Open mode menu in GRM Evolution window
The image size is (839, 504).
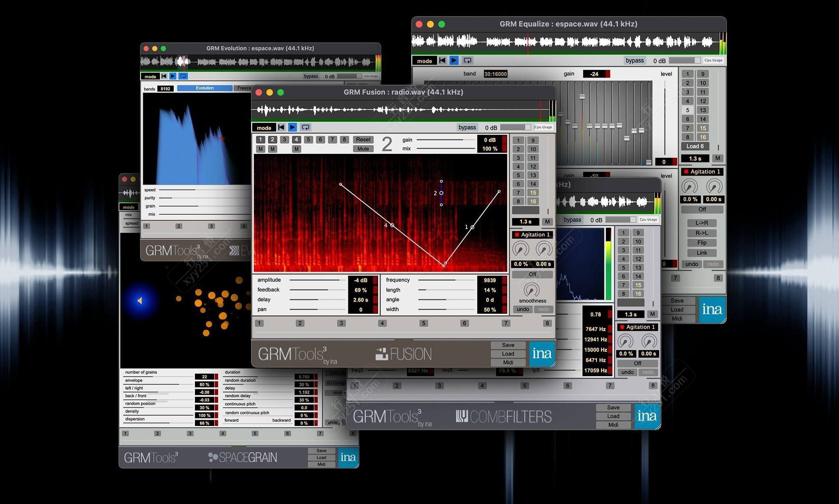150,76
